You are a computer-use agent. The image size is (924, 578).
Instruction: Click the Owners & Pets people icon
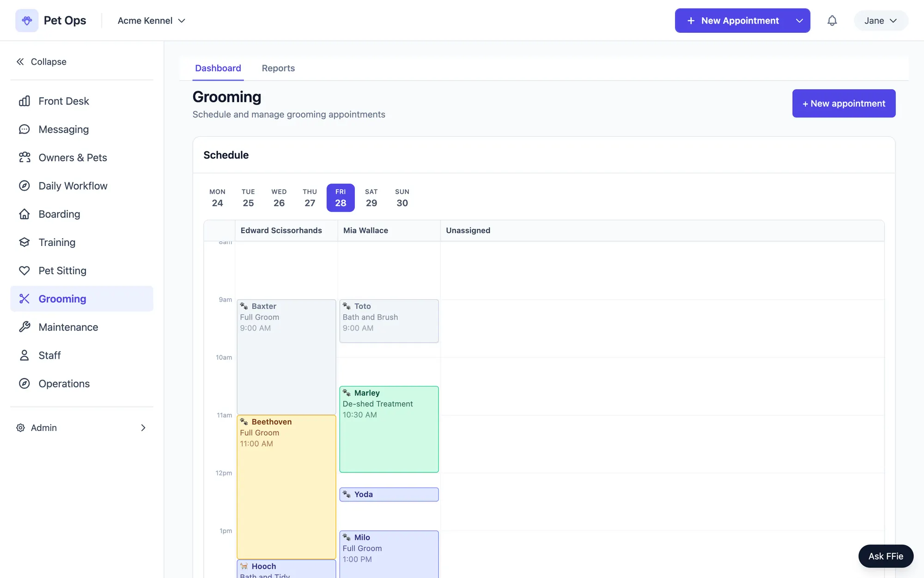click(24, 157)
